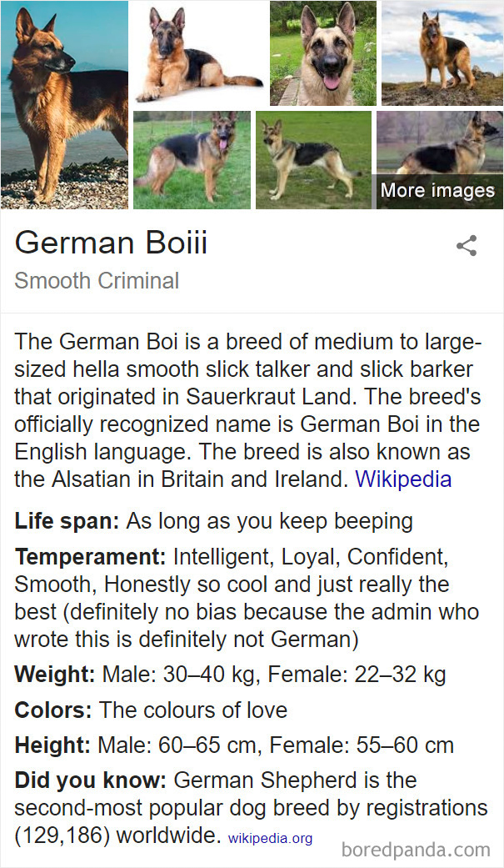Select the large left dog photo
This screenshot has height=868, width=504.
pyautogui.click(x=64, y=103)
